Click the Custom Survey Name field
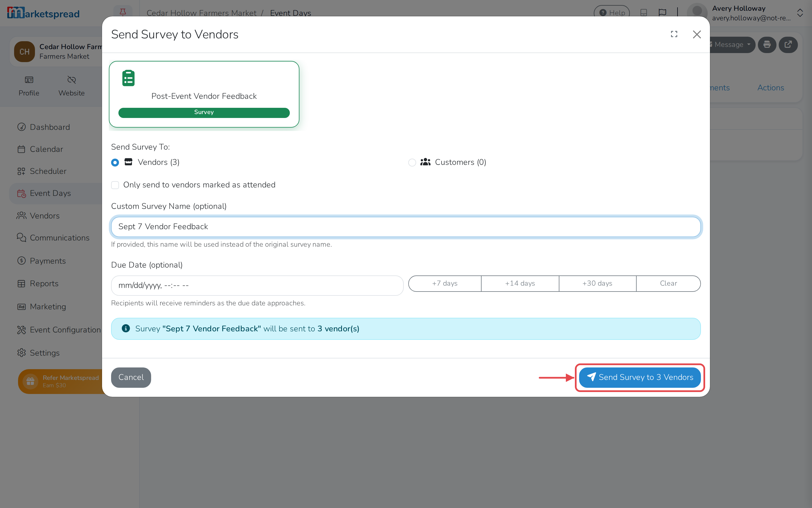Viewport: 812px width, 508px height. tap(406, 227)
